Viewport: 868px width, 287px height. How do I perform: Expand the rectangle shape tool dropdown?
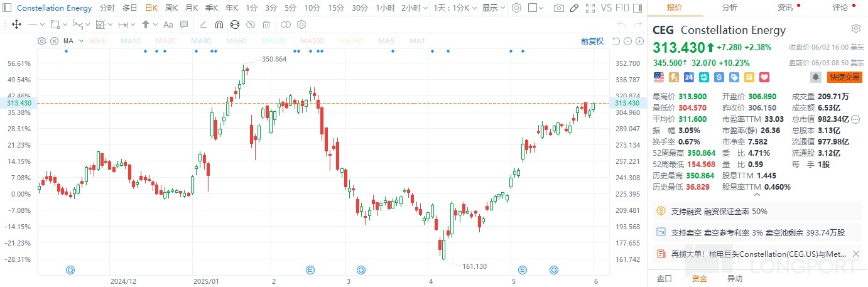pos(64,24)
